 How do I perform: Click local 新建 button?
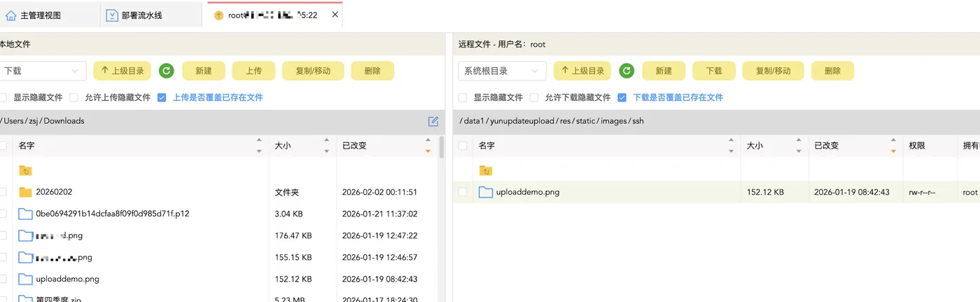(204, 71)
